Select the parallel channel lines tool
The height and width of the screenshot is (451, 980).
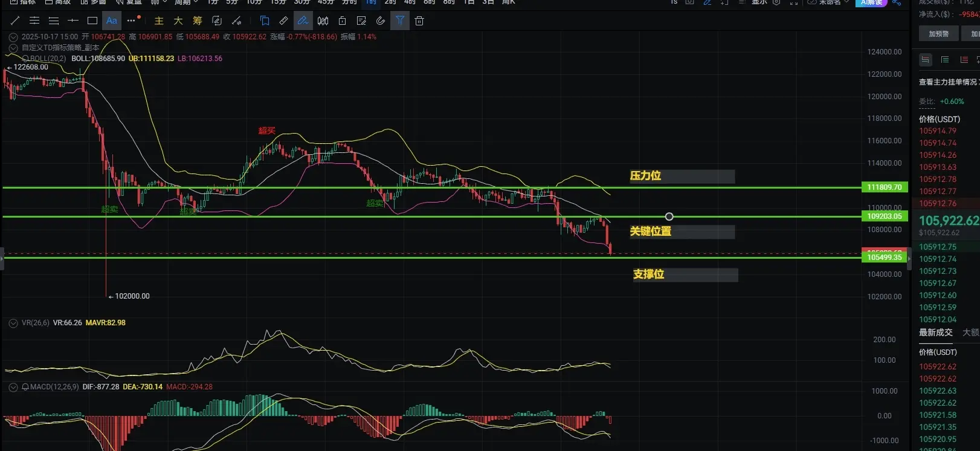pos(34,21)
